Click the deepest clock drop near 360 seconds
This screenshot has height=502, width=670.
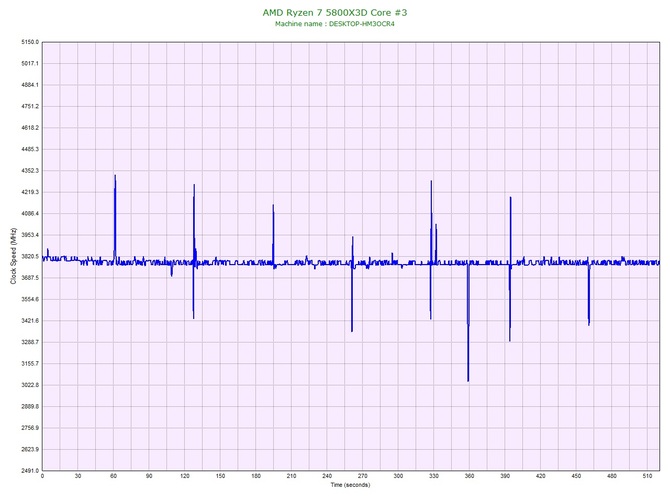pyautogui.click(x=468, y=325)
